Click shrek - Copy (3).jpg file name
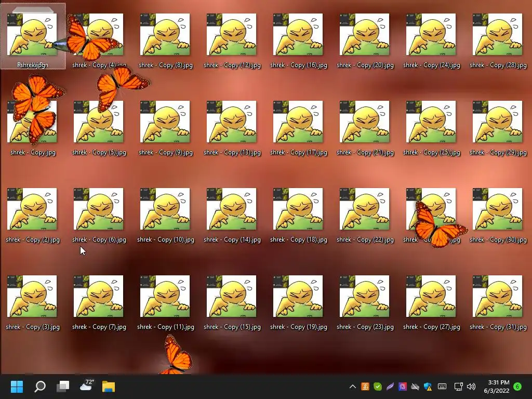This screenshot has width=532, height=399. coord(33,327)
